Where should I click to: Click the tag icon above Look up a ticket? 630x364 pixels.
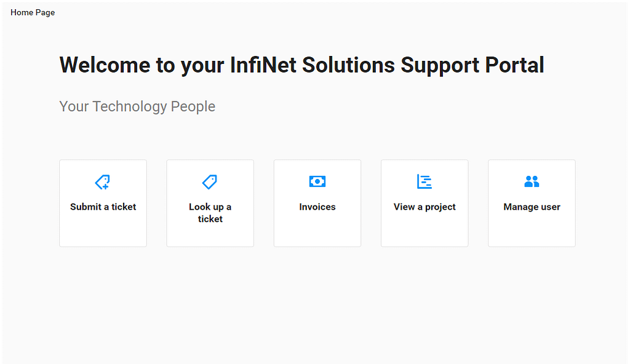pyautogui.click(x=210, y=181)
